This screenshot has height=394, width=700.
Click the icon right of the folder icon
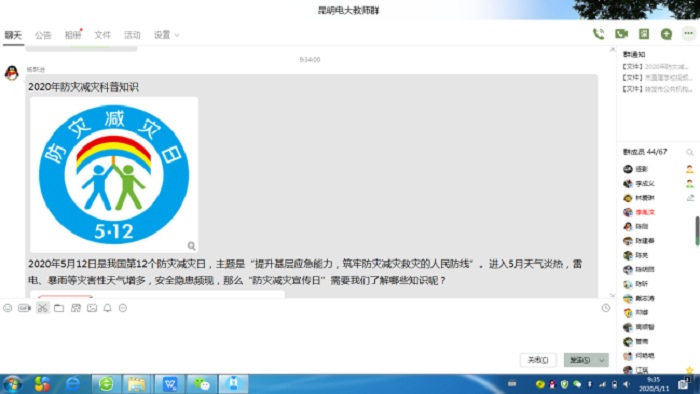(75, 308)
